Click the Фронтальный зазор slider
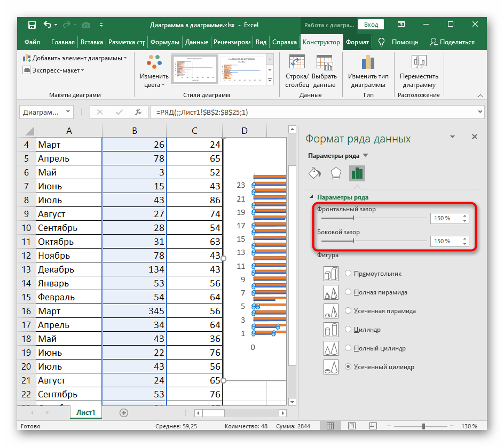The height and width of the screenshot is (447, 504). tap(353, 218)
